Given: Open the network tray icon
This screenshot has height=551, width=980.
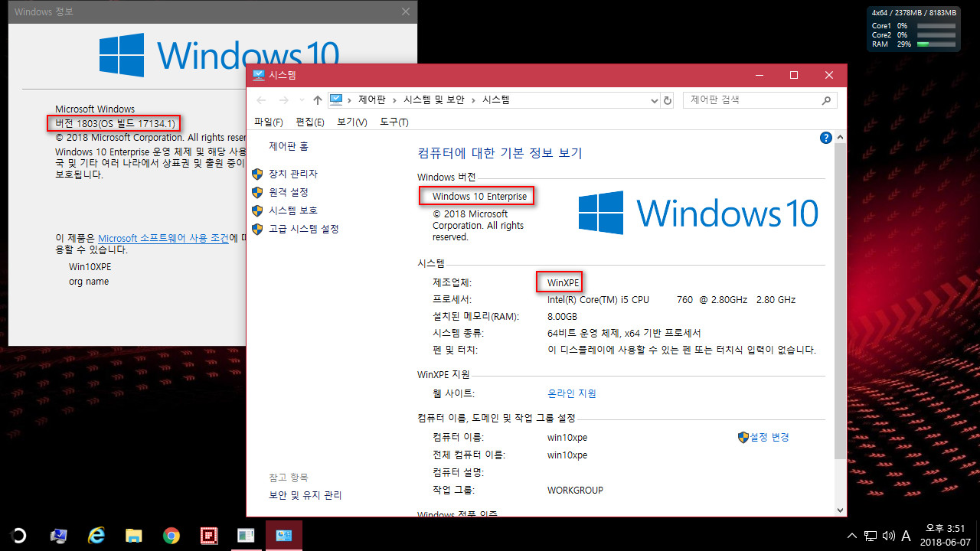Looking at the screenshot, I should point(871,536).
